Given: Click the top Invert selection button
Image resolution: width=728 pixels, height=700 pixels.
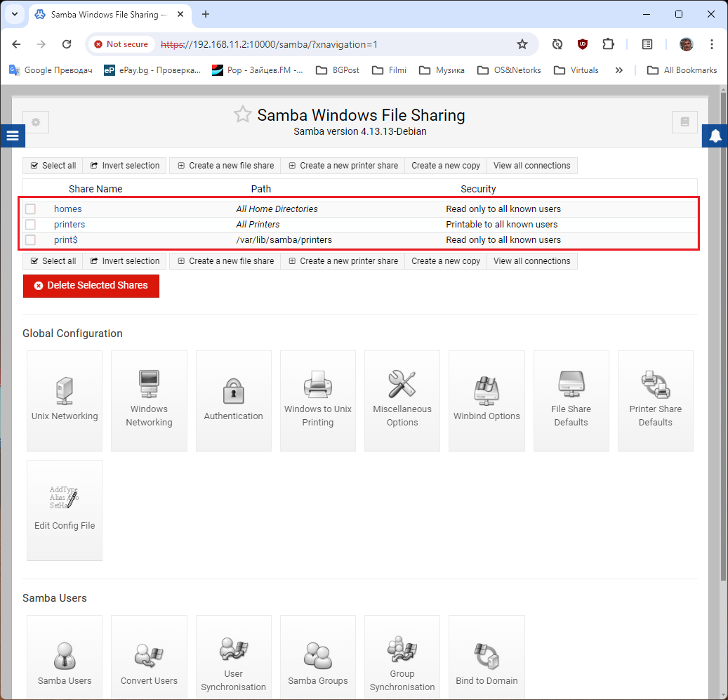Looking at the screenshot, I should 124,166.
